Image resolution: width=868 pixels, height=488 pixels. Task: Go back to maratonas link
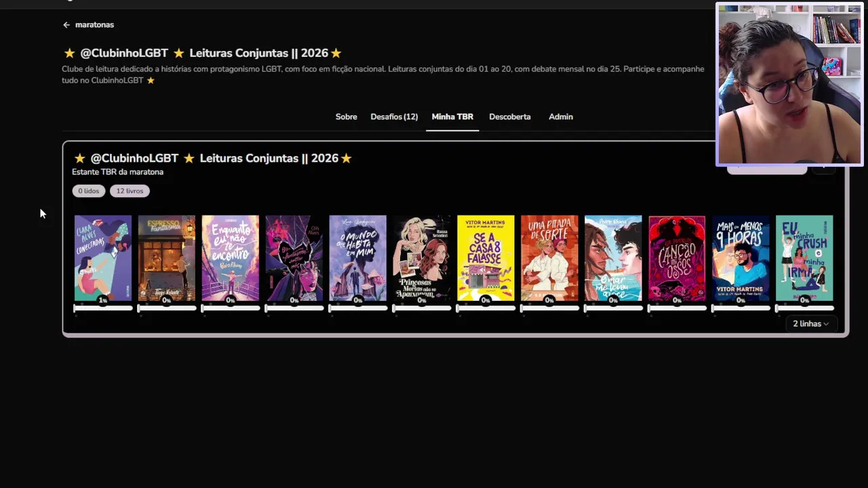tap(94, 25)
